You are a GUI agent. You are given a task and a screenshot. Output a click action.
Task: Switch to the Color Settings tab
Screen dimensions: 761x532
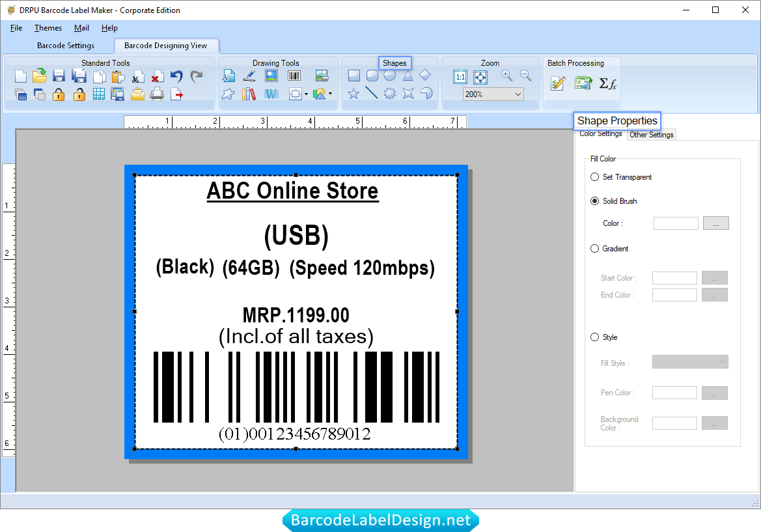pyautogui.click(x=601, y=134)
